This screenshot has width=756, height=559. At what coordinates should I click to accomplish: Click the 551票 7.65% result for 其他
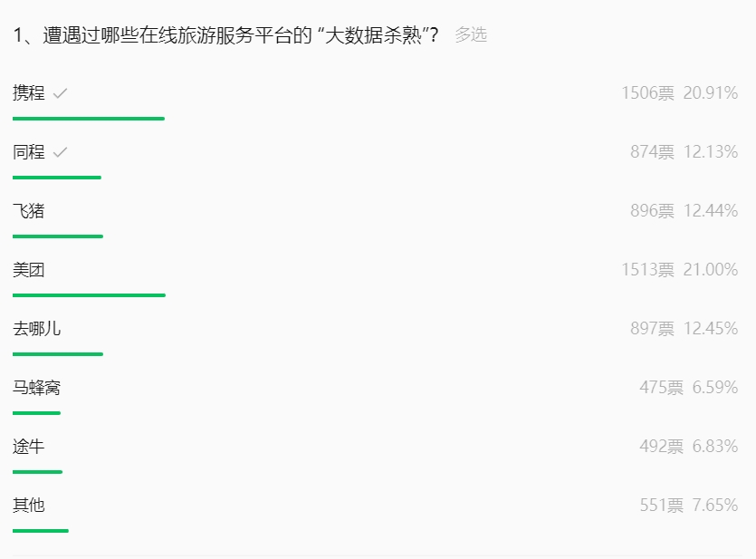pos(688,506)
